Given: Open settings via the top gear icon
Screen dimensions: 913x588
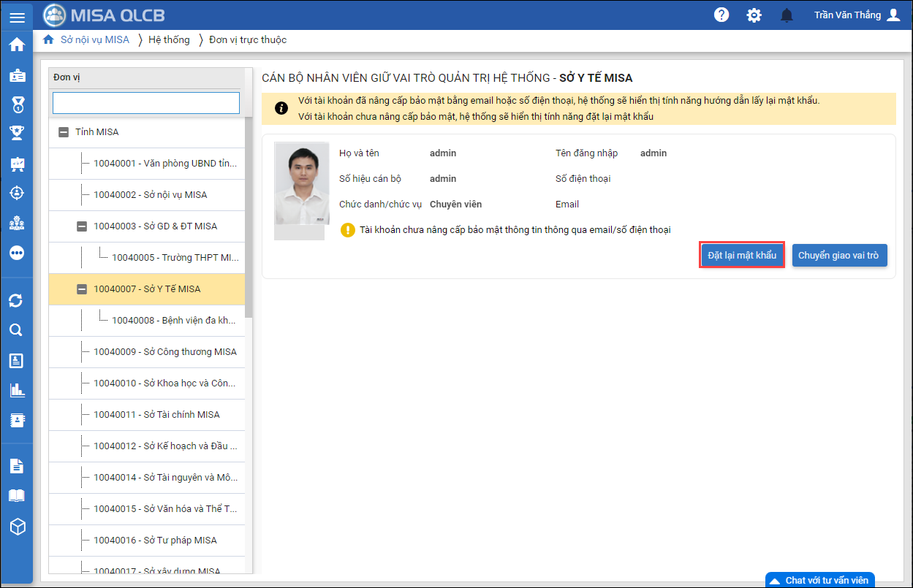Looking at the screenshot, I should (x=754, y=15).
